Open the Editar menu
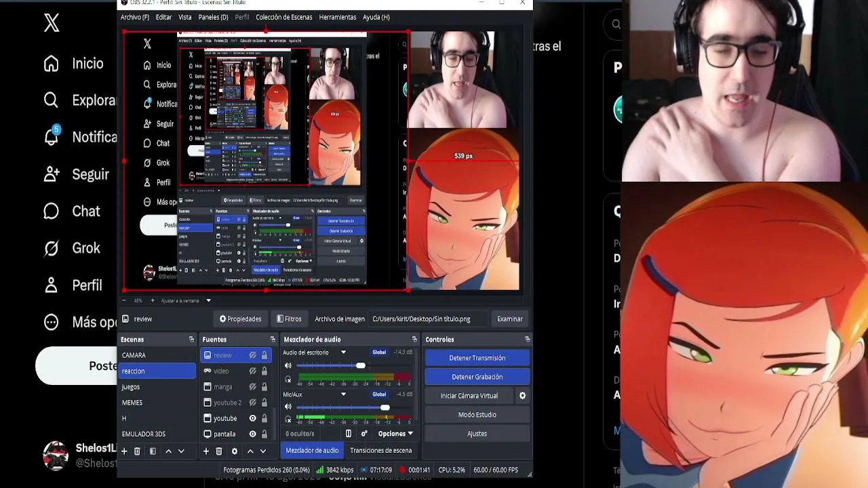Viewport: 868px width, 488px height. coord(163,17)
